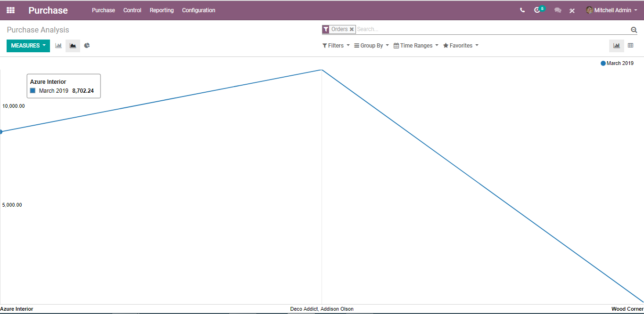Click the Deco Addict, Addison Olson label
Viewport: 644px width, 314px height.
[x=322, y=309]
